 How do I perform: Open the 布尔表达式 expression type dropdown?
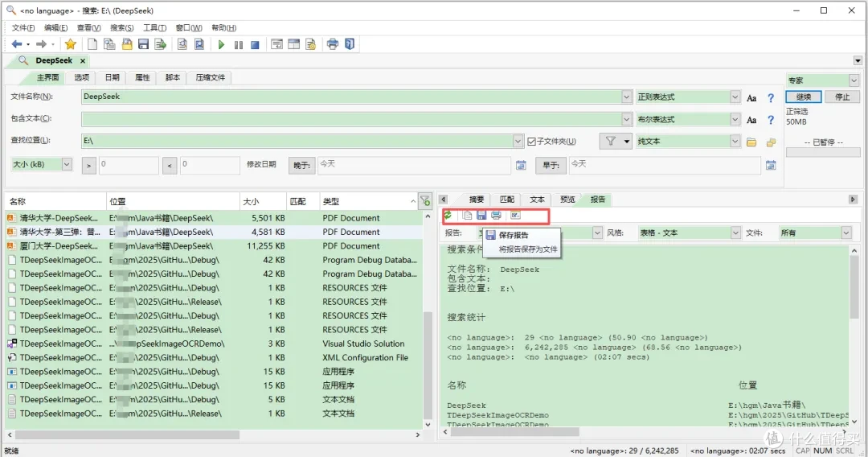pyautogui.click(x=735, y=119)
